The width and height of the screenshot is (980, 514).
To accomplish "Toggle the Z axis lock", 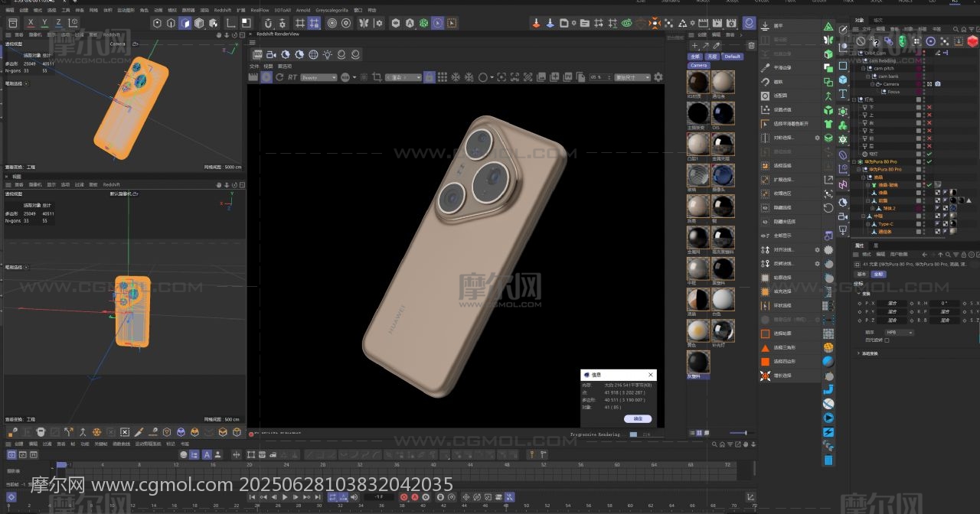I will 58,23.
